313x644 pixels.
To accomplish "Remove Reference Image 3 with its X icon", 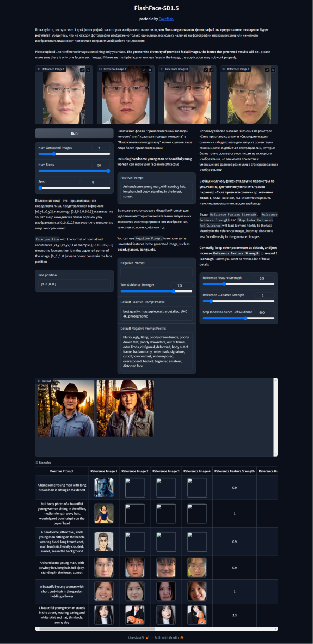I will pos(212,70).
